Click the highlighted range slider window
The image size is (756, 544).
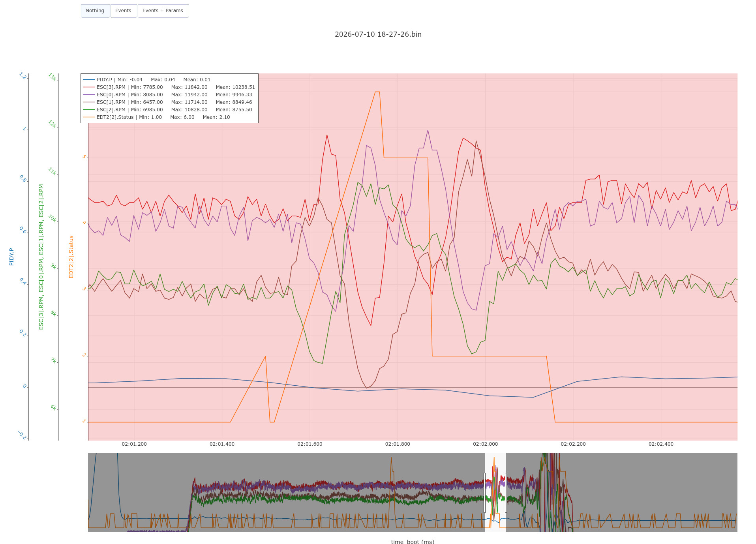pos(495,493)
